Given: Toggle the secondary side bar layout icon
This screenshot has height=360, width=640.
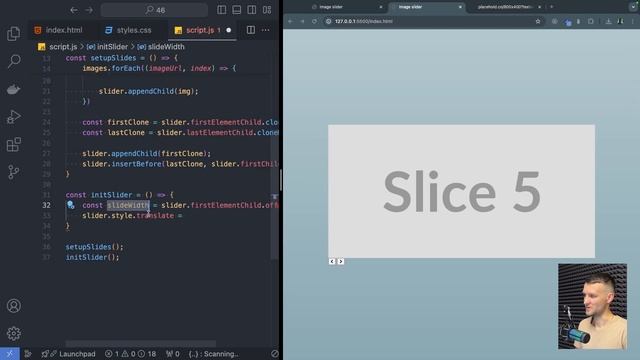Looking at the screenshot, I should click(252, 10).
